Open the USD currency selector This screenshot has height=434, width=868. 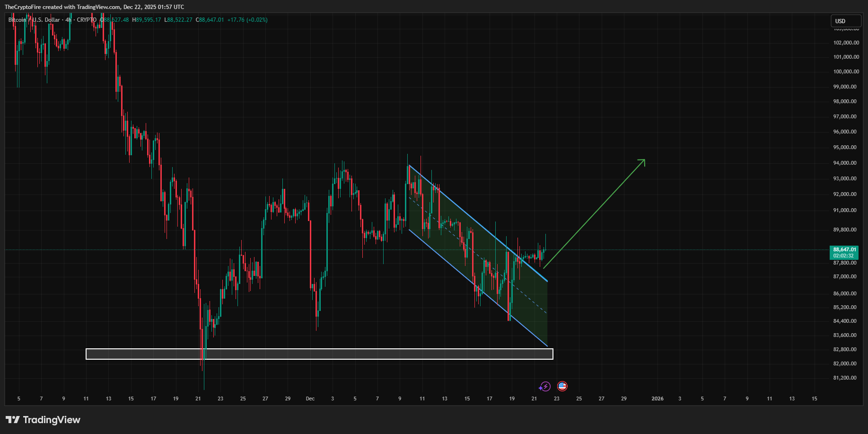coord(846,21)
